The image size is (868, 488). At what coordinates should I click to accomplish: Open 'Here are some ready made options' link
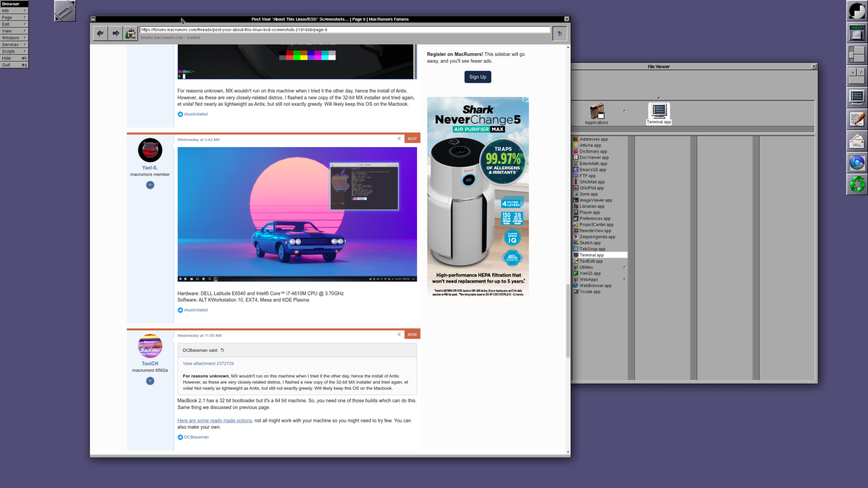pos(214,421)
